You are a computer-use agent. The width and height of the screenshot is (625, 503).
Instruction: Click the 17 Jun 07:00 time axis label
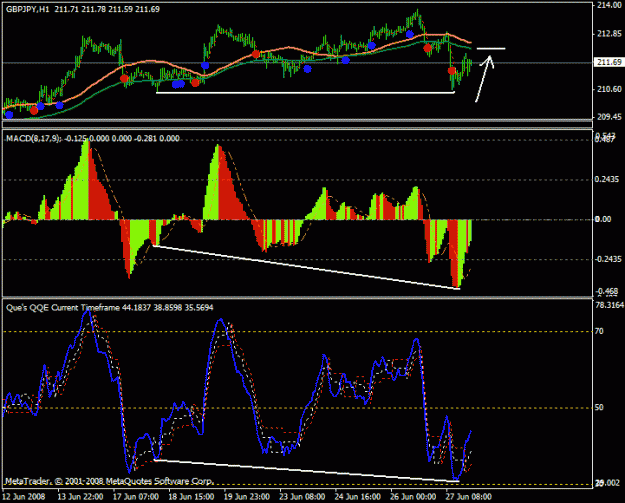136,497
